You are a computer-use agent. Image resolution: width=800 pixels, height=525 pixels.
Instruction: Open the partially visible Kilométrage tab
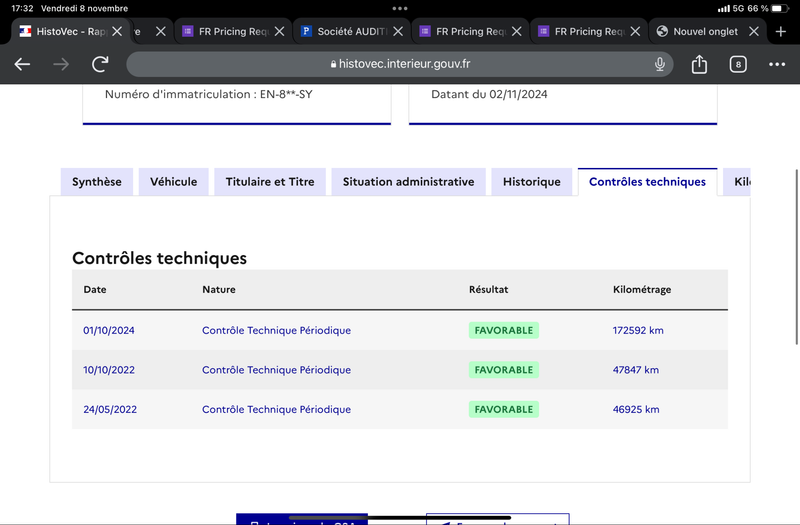click(737, 182)
